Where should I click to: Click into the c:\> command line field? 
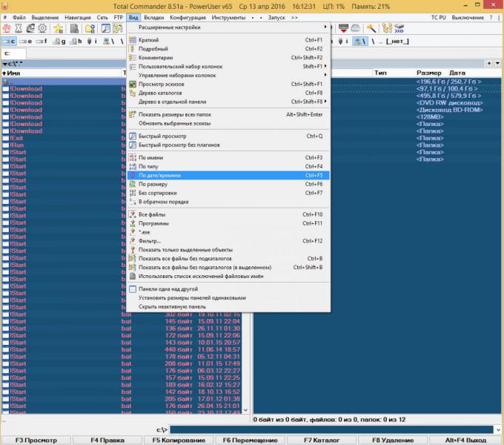[331, 429]
